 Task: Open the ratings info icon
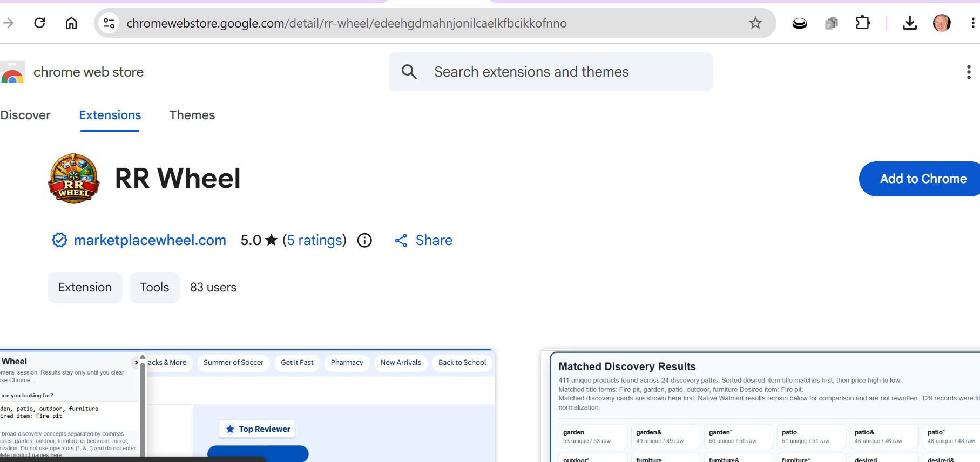pos(364,240)
